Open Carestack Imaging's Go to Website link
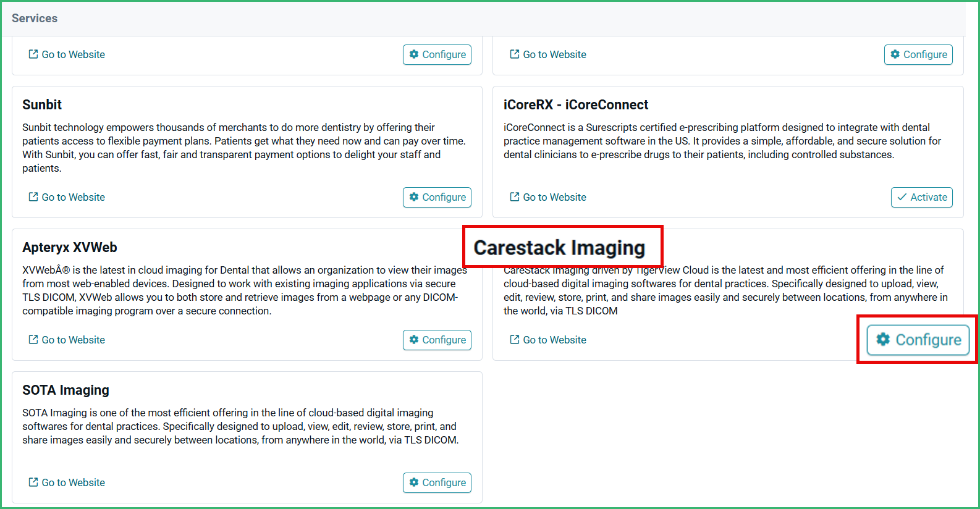This screenshot has width=980, height=509. [x=547, y=339]
